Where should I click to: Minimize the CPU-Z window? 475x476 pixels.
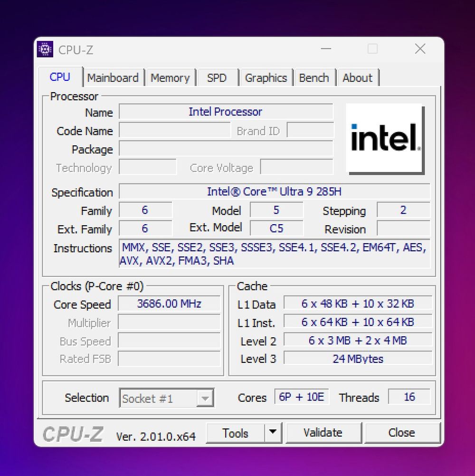point(326,49)
